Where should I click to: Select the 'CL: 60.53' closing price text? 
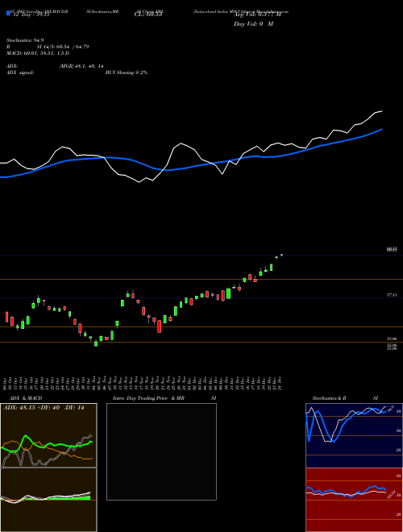[x=148, y=15]
